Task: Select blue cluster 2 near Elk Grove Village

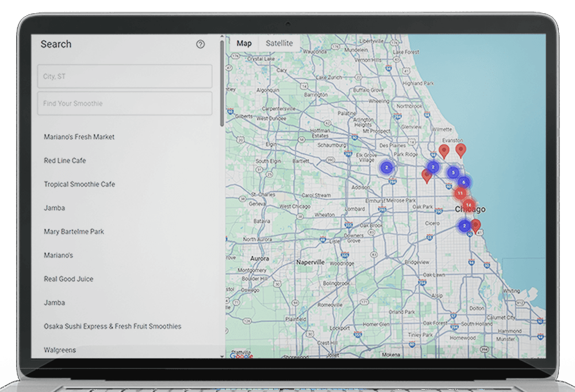Action: pos(387,167)
